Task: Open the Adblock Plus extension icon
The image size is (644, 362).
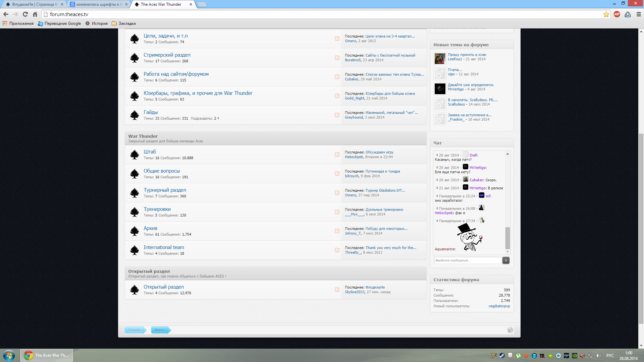Action: (617, 14)
